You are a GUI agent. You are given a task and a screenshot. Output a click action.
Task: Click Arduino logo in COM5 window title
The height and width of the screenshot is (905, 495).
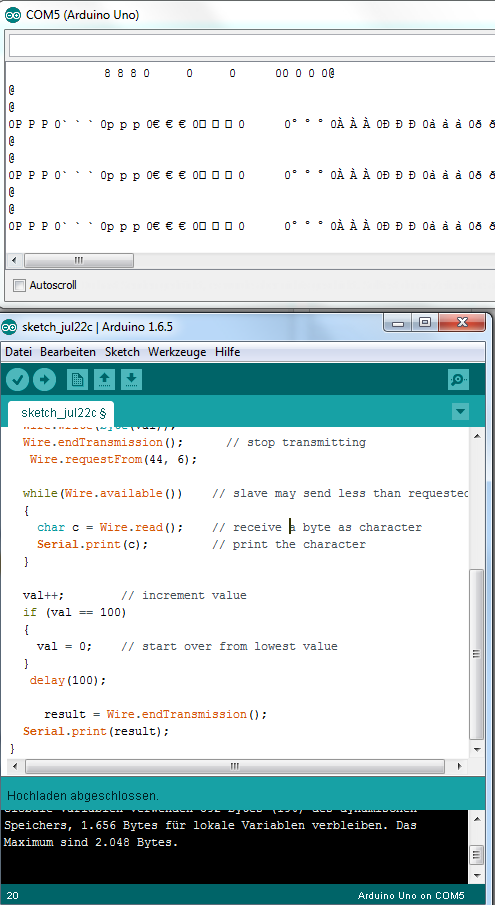[13, 15]
